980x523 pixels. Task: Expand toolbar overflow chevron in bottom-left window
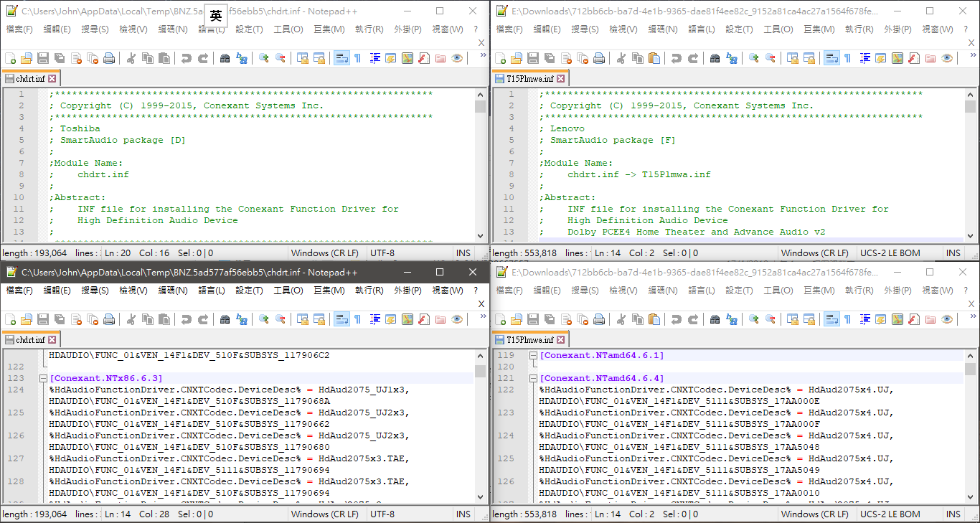coord(482,317)
